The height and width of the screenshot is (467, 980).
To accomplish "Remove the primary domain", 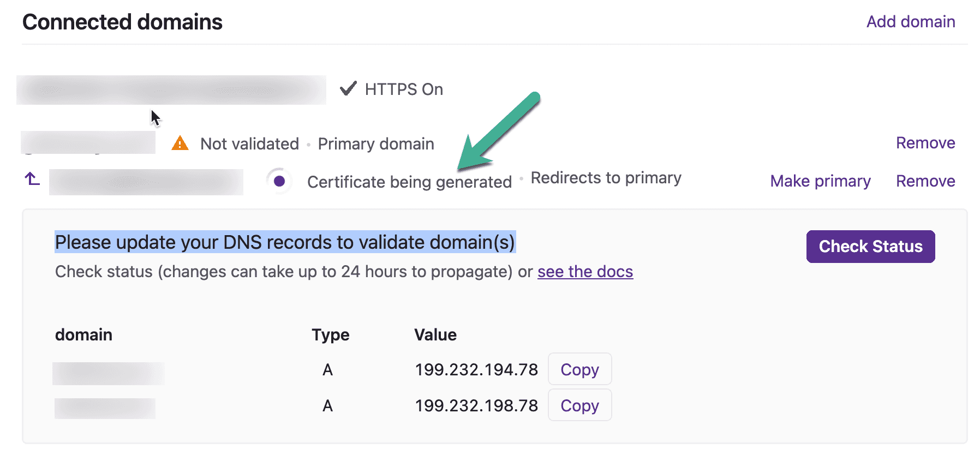I will pos(925,143).
